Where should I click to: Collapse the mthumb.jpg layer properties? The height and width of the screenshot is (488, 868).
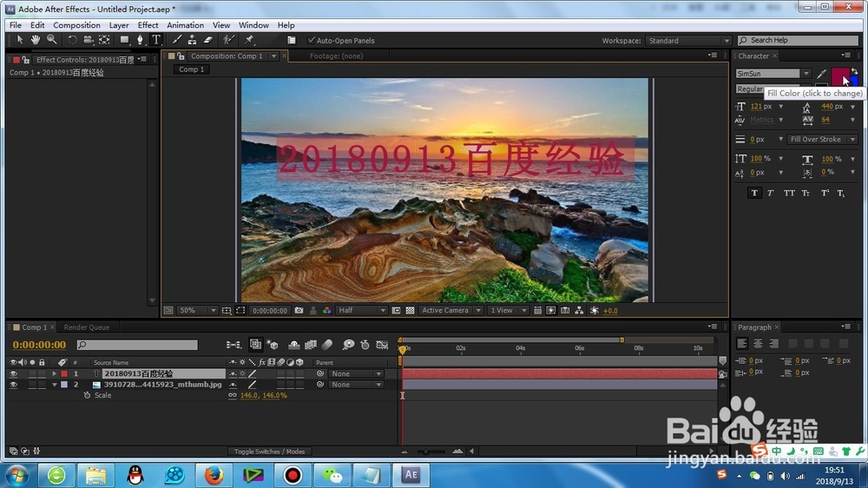[54, 385]
